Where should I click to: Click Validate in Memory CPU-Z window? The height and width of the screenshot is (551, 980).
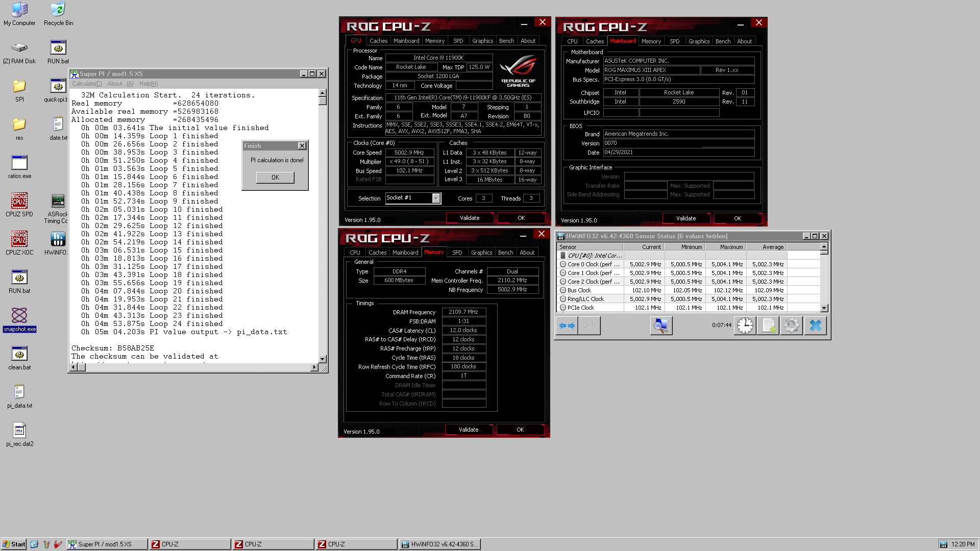point(469,430)
